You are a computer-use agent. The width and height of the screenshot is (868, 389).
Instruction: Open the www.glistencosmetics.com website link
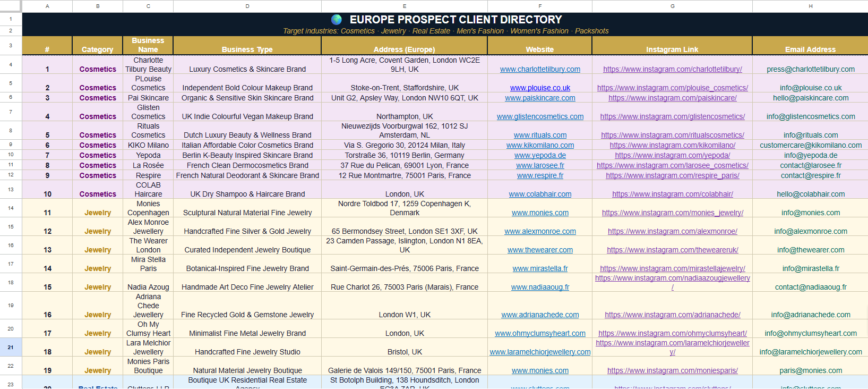coord(540,116)
